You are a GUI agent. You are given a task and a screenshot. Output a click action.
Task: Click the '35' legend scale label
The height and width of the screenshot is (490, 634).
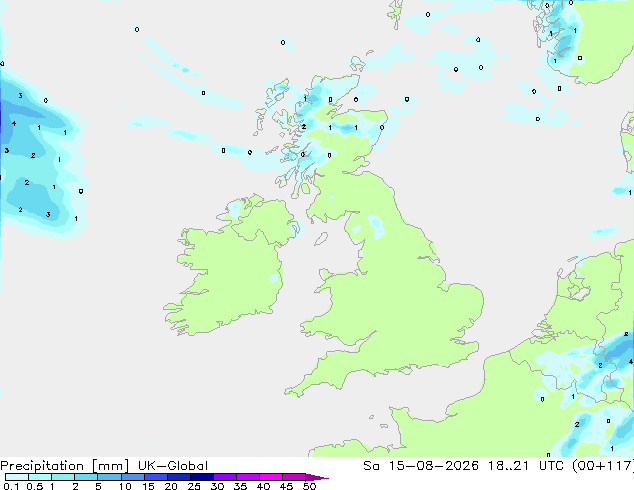point(240,486)
